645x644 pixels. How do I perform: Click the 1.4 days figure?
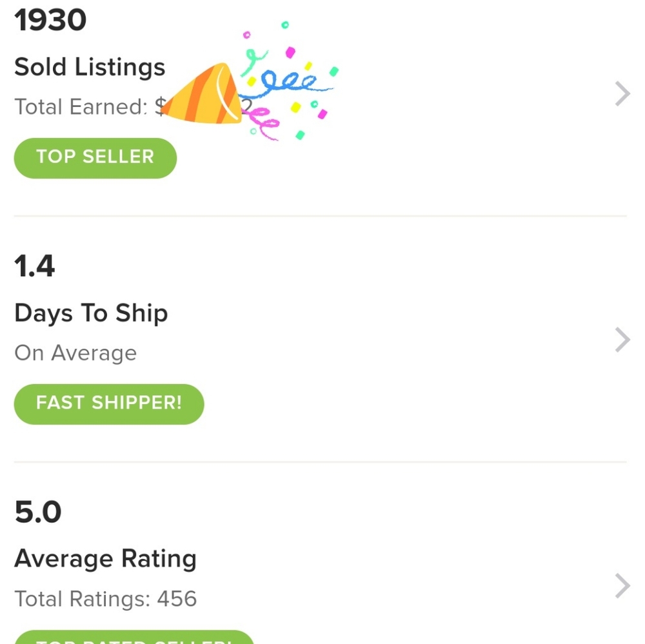pyautogui.click(x=35, y=266)
